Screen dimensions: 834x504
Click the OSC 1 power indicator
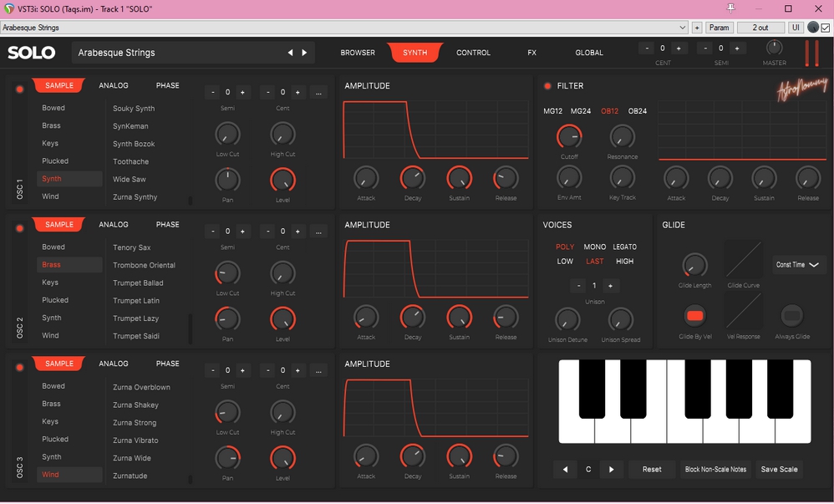pyautogui.click(x=20, y=89)
